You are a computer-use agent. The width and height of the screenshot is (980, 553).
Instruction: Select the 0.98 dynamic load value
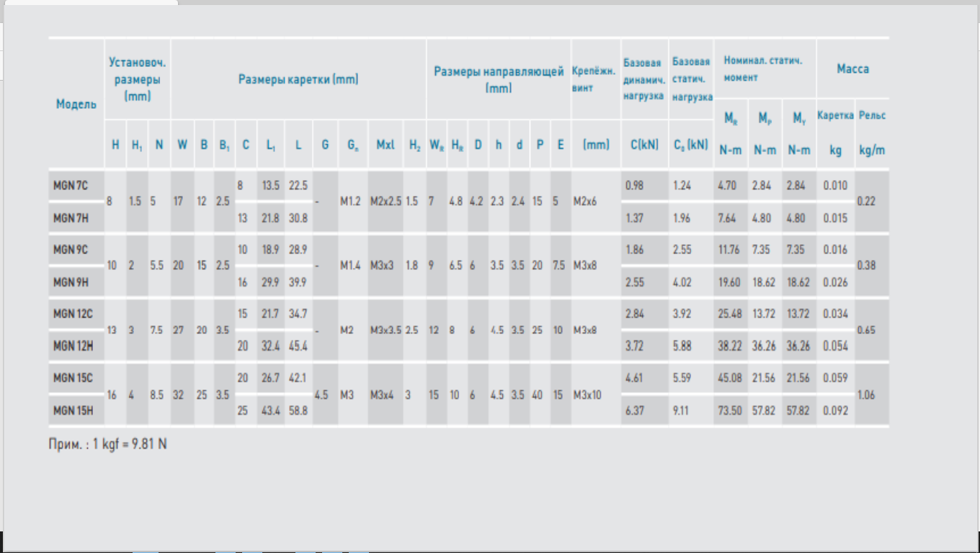pyautogui.click(x=634, y=186)
